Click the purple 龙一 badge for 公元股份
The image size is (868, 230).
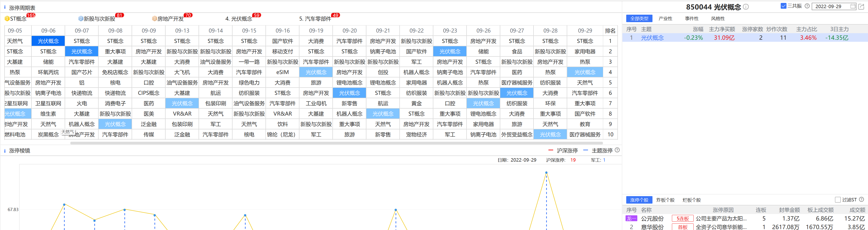point(631,218)
